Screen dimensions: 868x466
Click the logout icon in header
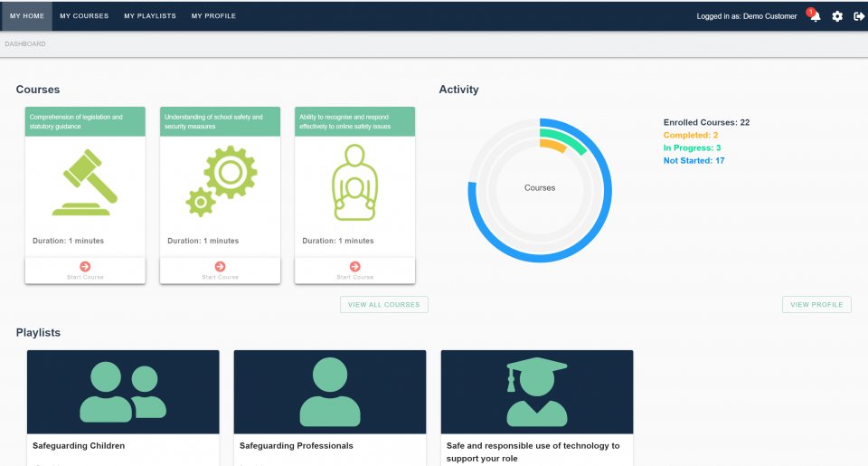tap(859, 16)
